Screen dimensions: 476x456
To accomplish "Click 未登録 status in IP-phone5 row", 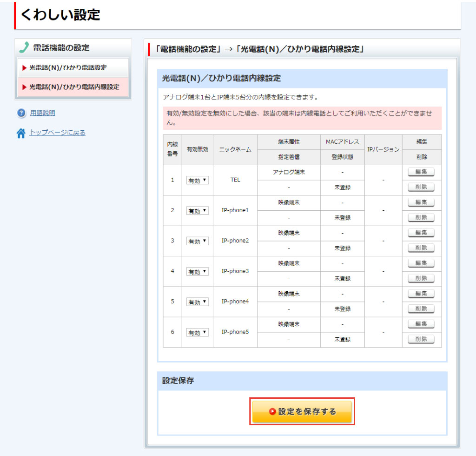I will click(x=343, y=339).
